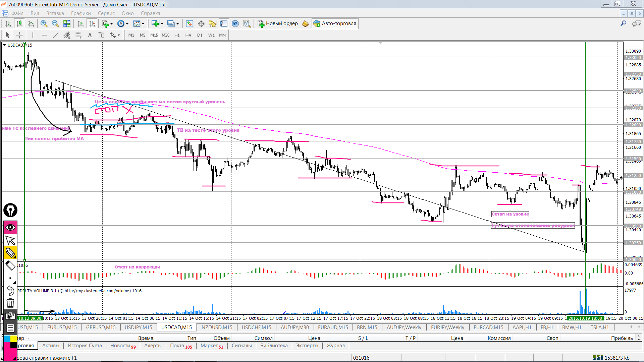Select bar chart display icon
Screen dimensions: 644x362
[x=8, y=23]
